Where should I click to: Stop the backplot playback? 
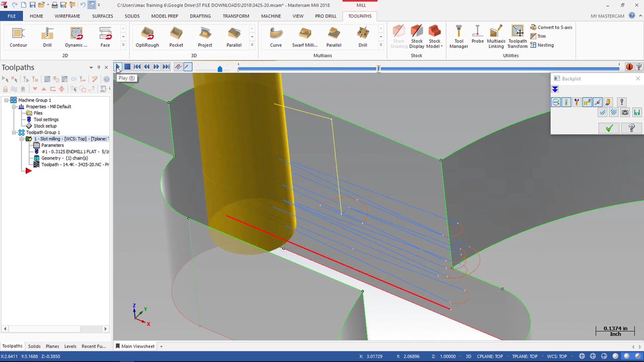coord(127,67)
